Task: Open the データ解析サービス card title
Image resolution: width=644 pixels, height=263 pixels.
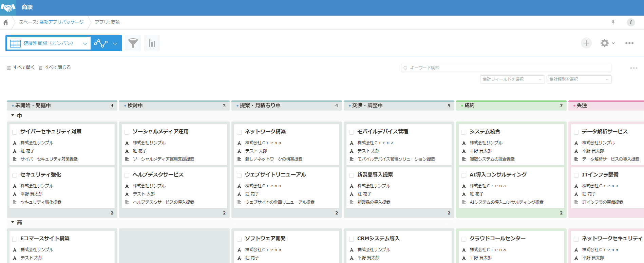Action: click(x=605, y=132)
